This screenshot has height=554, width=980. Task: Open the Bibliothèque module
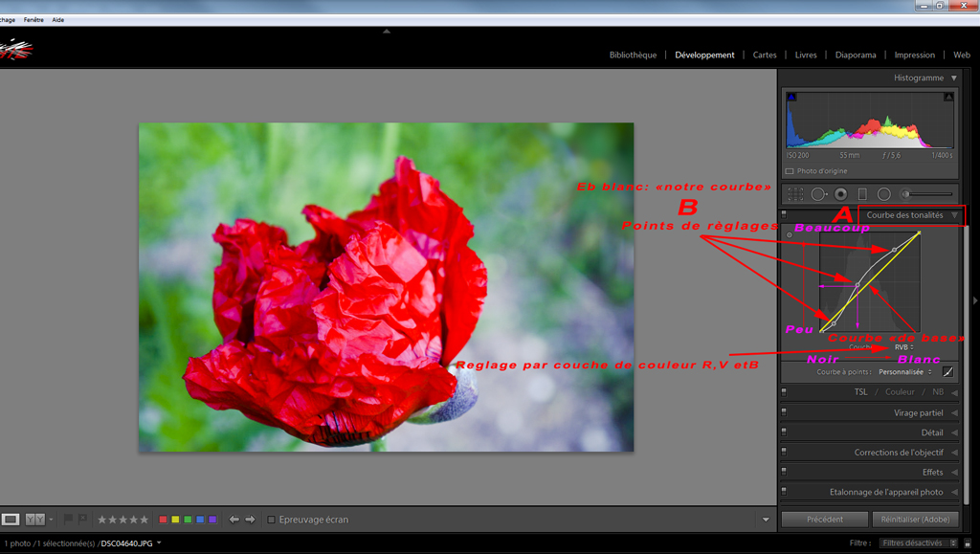[633, 55]
